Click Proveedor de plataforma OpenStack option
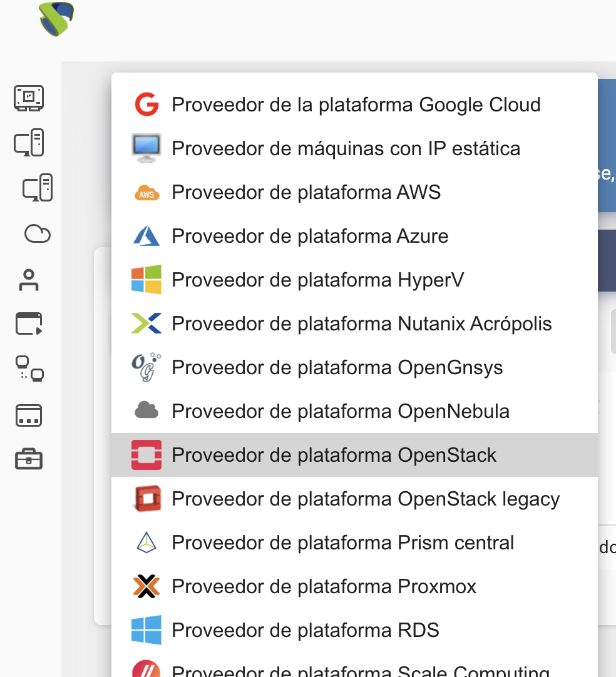The width and height of the screenshot is (616, 677). [x=334, y=455]
